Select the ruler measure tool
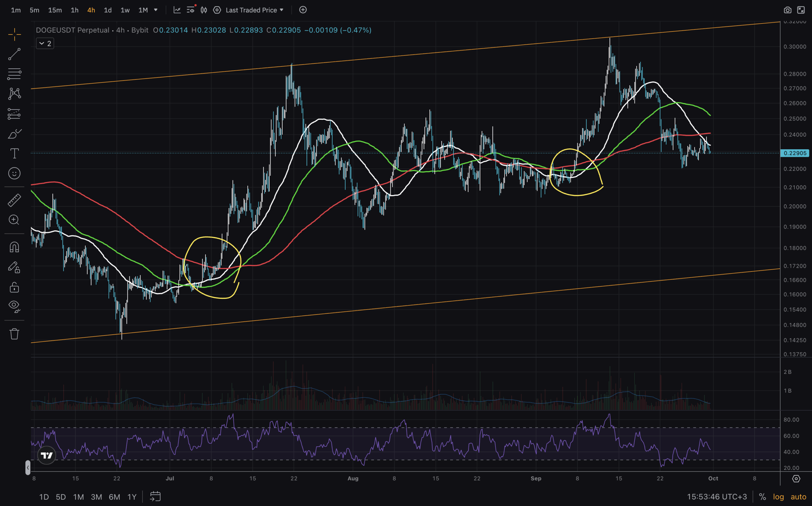The image size is (812, 506). click(x=14, y=200)
